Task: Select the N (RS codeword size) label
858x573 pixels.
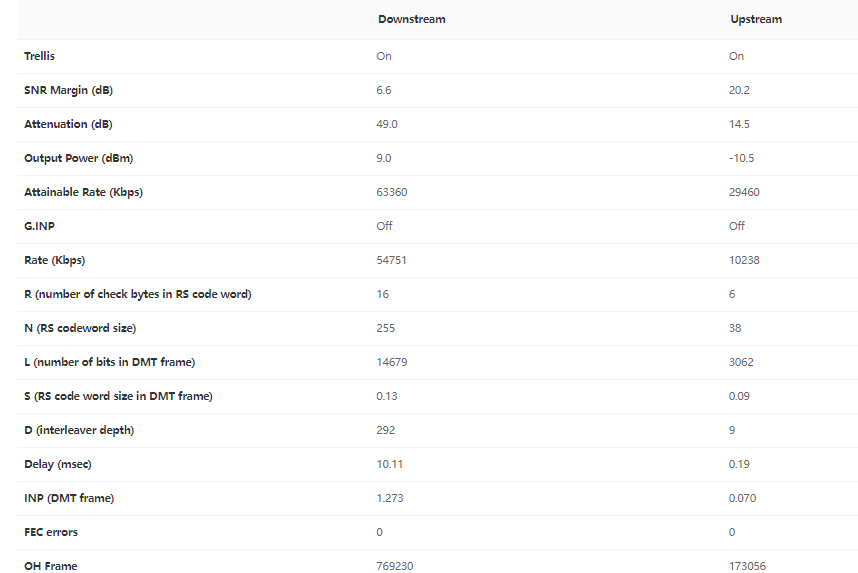Action: [80, 328]
